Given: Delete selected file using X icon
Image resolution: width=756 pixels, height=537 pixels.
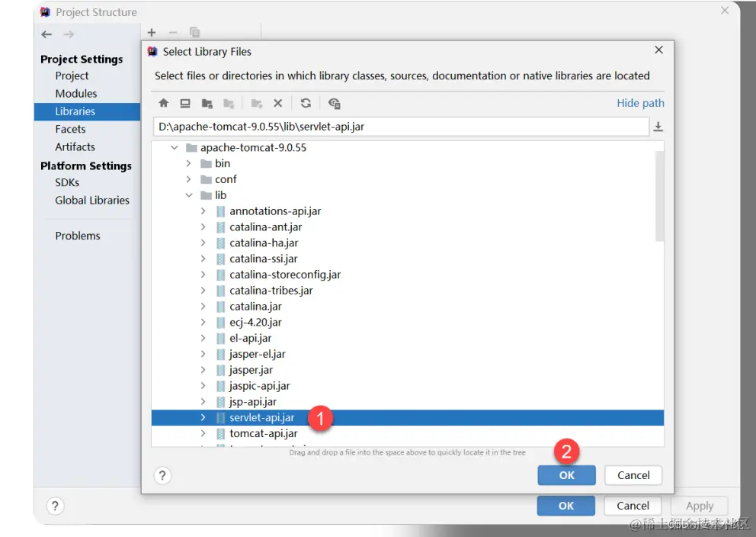Looking at the screenshot, I should 277,103.
